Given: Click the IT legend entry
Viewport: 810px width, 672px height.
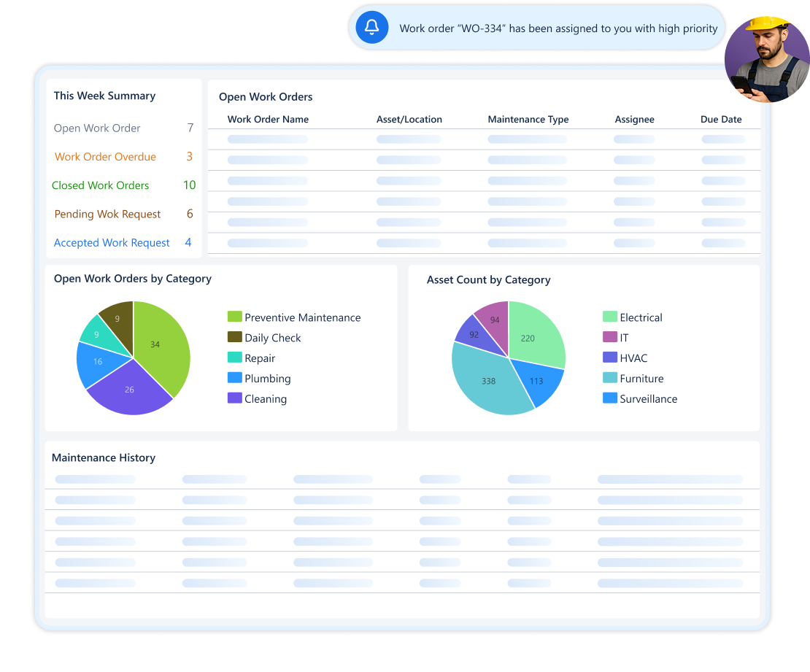Looking at the screenshot, I should click(616, 337).
